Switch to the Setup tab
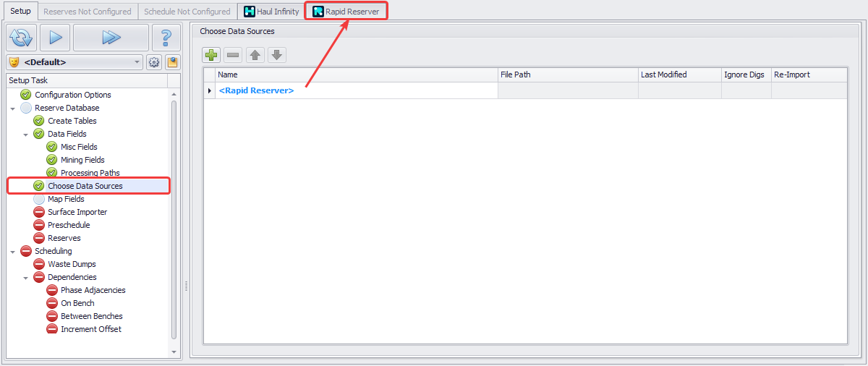This screenshot has width=868, height=366. 20,12
